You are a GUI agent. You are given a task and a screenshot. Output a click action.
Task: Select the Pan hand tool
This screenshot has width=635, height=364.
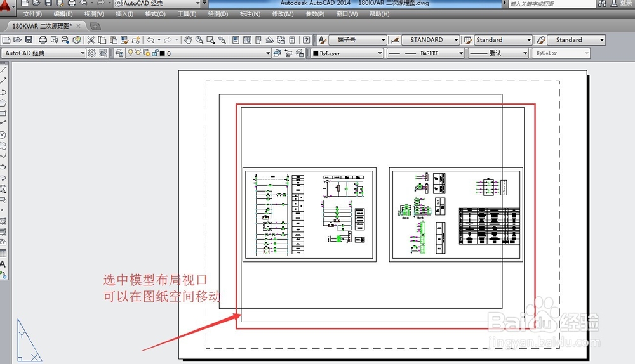pos(188,40)
